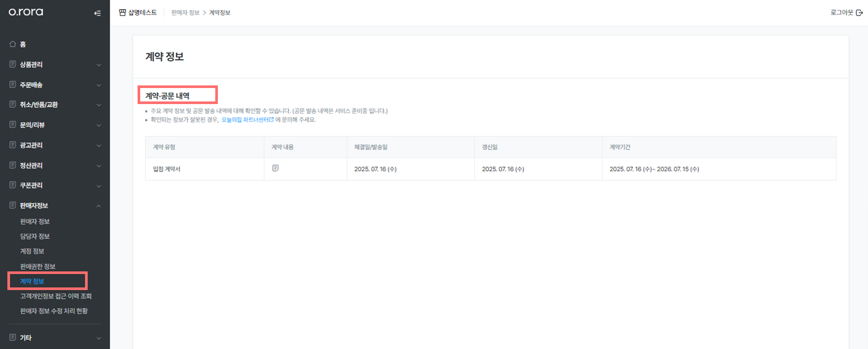Collapse the 판매자정보 chevron
This screenshot has width=868, height=349.
click(x=99, y=206)
